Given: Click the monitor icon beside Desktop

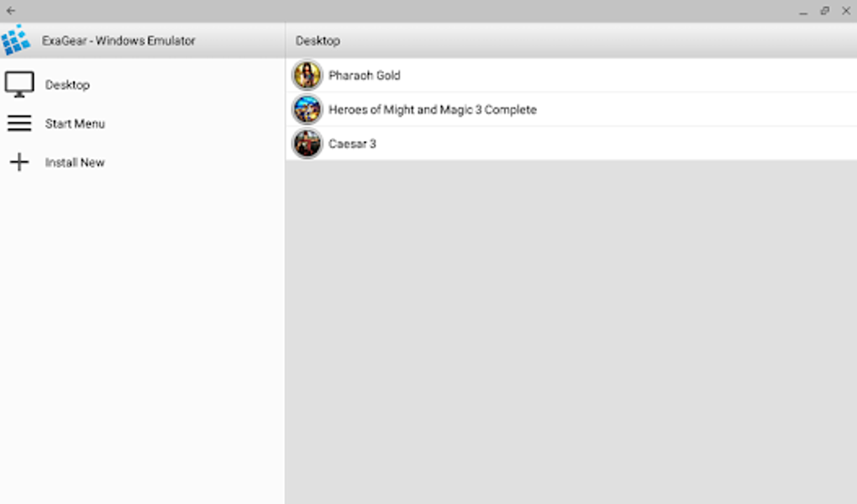Looking at the screenshot, I should [19, 84].
